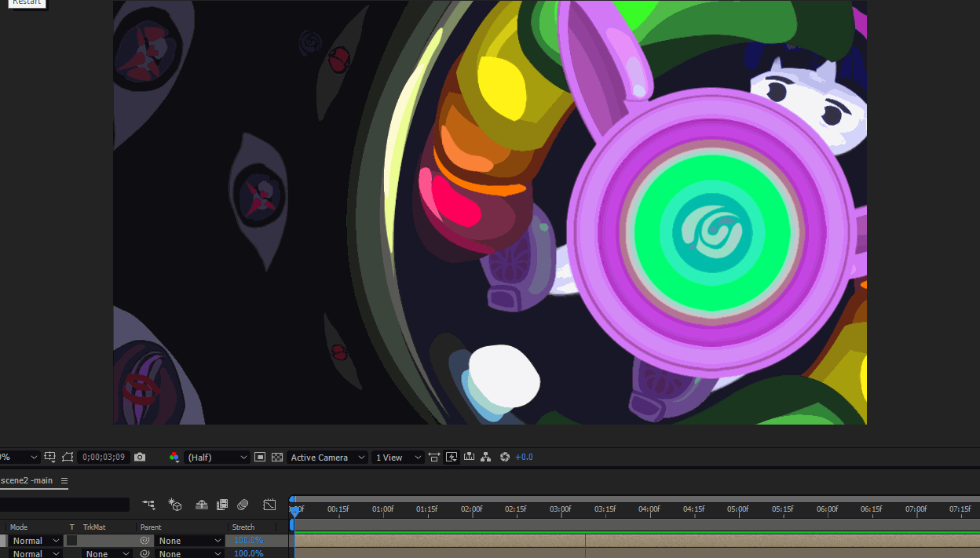Open the 1 View layout dropdown
This screenshot has width=980, height=558.
coord(398,457)
